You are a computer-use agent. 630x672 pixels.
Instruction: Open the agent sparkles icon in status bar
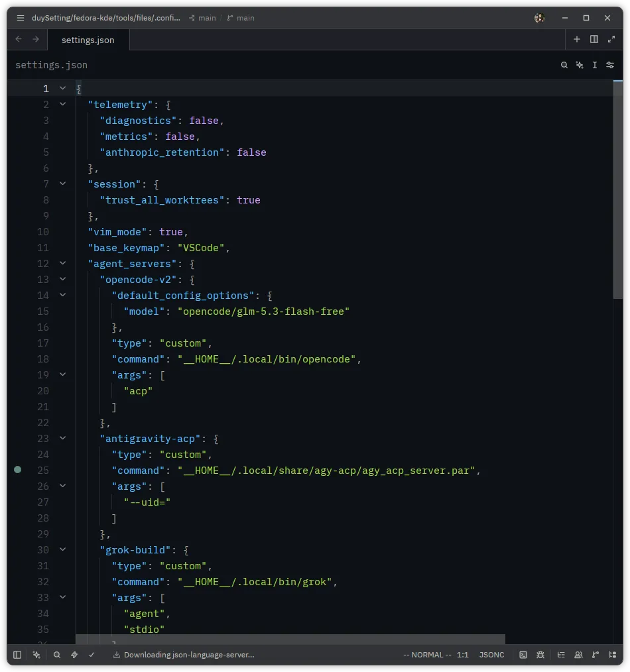[x=36, y=655]
